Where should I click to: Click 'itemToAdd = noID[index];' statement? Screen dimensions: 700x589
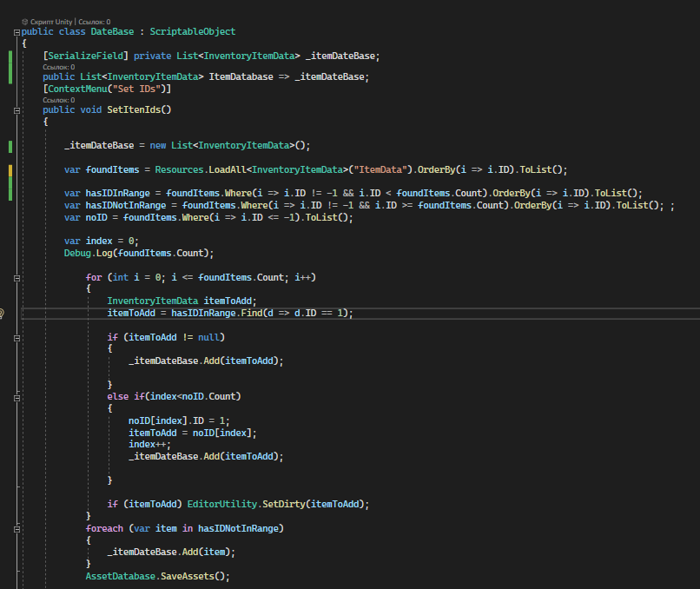point(193,433)
